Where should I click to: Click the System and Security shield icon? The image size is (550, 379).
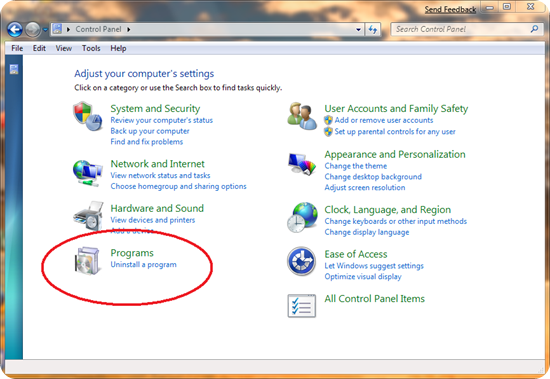[87, 116]
